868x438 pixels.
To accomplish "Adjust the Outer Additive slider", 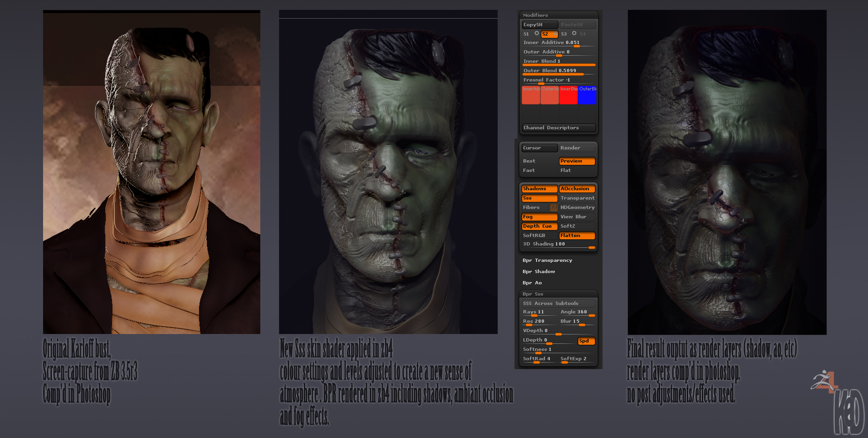I will click(x=559, y=52).
